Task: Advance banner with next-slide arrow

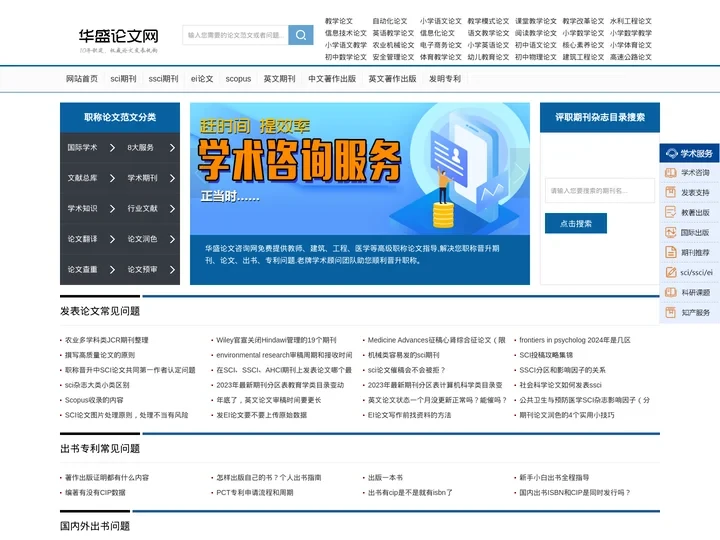Action: click(520, 172)
